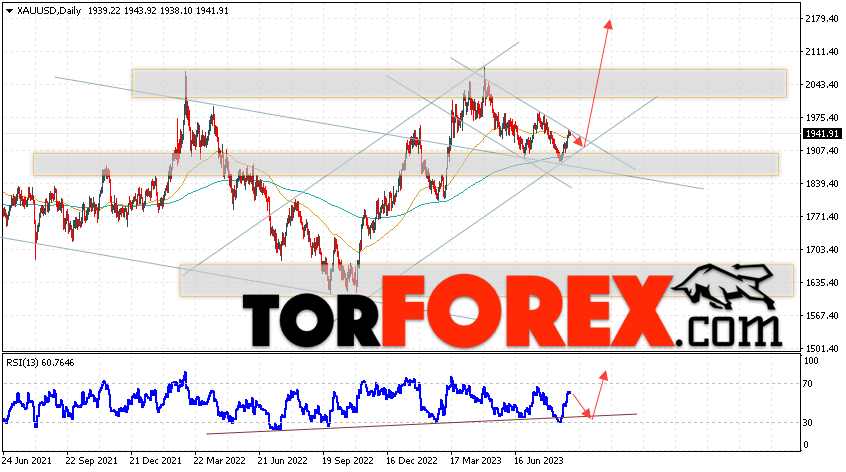Image resolution: width=846 pixels, height=472 pixels.
Task: Click the RSI scale value 100
Action: (x=811, y=361)
